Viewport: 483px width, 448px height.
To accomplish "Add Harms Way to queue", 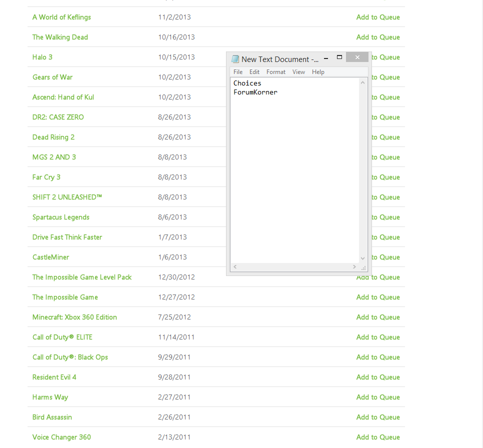I will click(378, 397).
